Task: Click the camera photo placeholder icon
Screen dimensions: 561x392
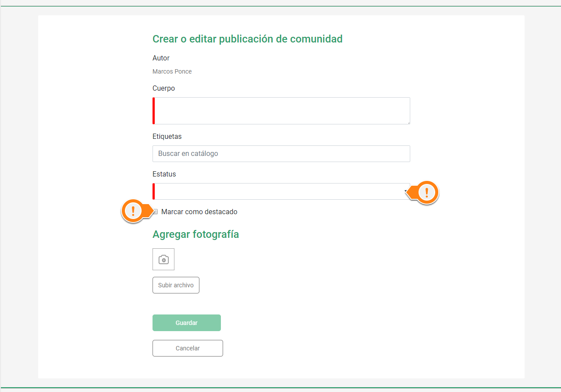Action: coord(163,259)
